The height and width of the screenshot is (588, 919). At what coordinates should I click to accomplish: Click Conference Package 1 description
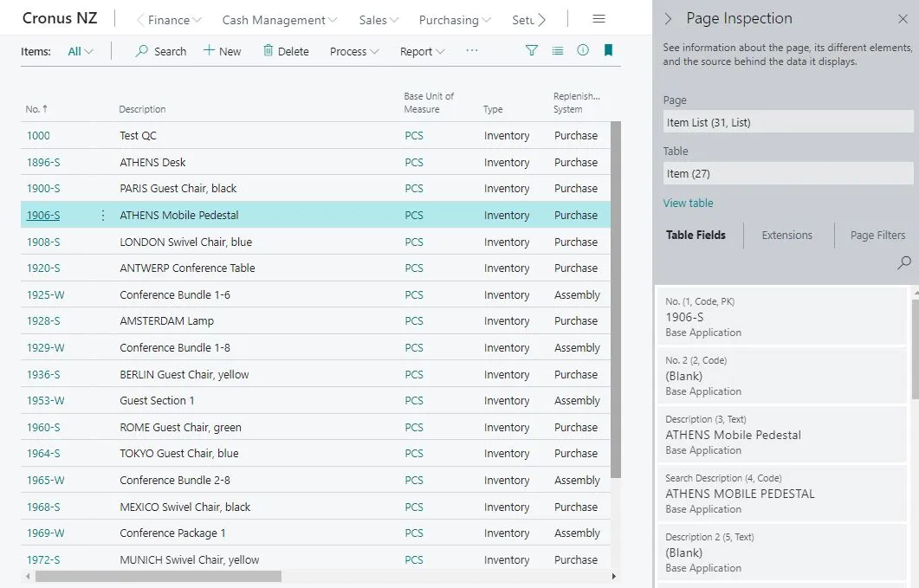click(x=172, y=533)
